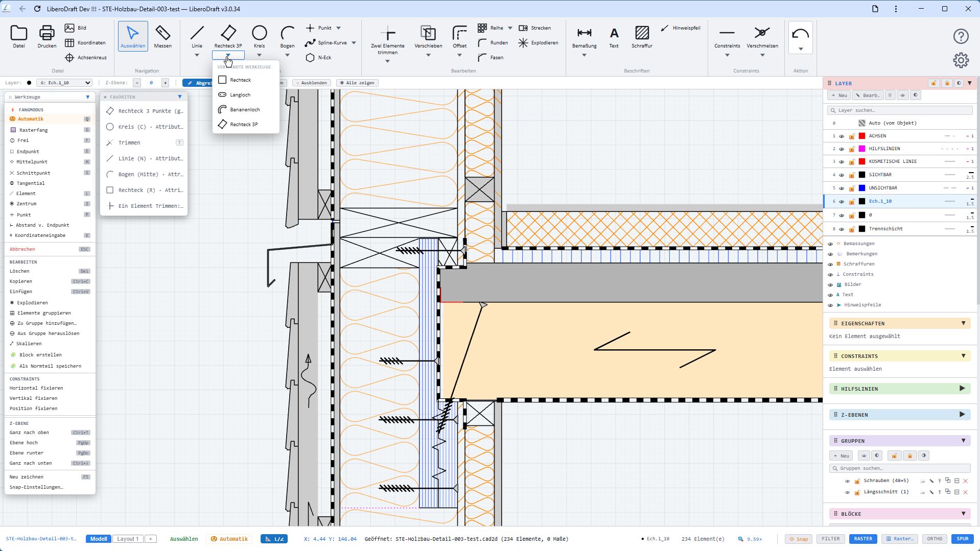Choose Rechteck 3P from dropdown menu
Screen dimensions: 980x551
click(246, 125)
